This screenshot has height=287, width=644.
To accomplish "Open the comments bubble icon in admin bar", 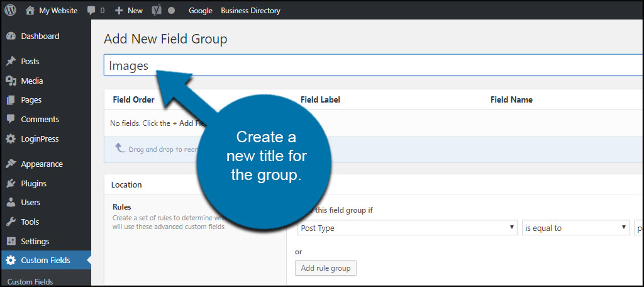I will tap(92, 11).
